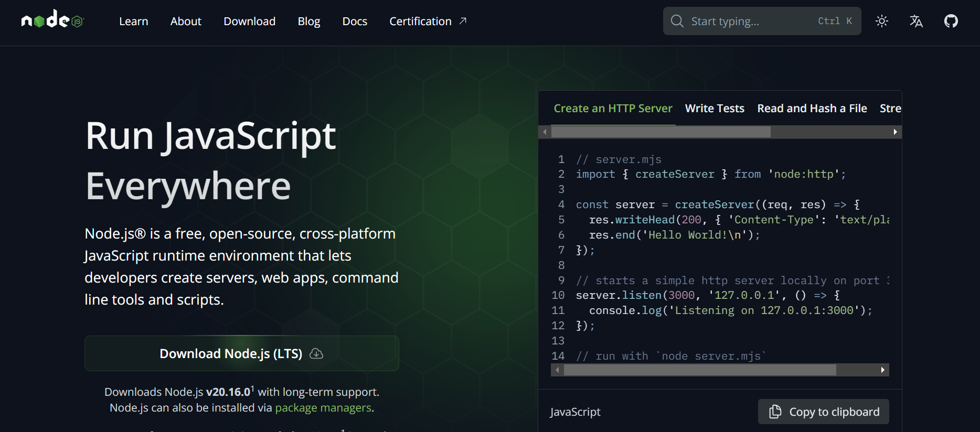Toggle the light/dark theme sun icon

[882, 21]
